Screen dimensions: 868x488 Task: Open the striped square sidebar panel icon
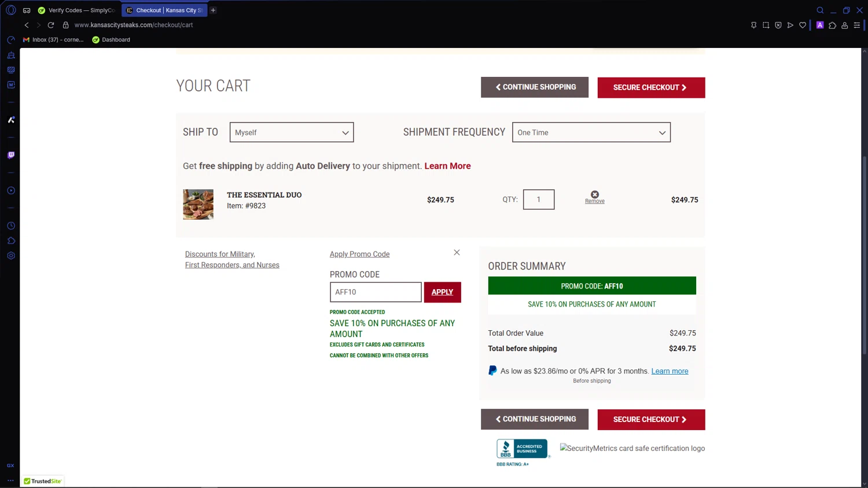11,70
